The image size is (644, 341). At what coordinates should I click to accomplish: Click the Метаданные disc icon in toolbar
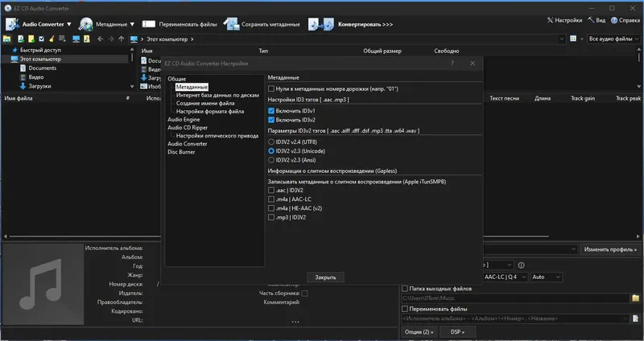(86, 24)
